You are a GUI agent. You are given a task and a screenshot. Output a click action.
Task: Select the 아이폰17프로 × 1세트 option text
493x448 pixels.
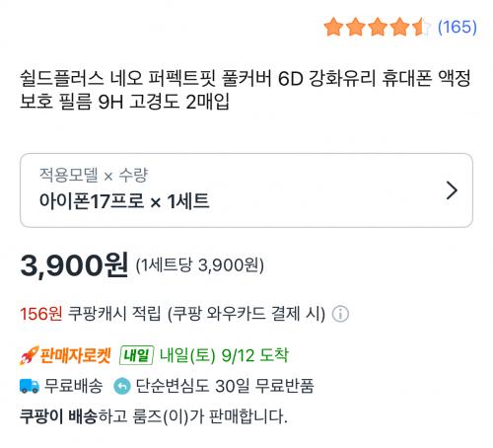tap(124, 201)
